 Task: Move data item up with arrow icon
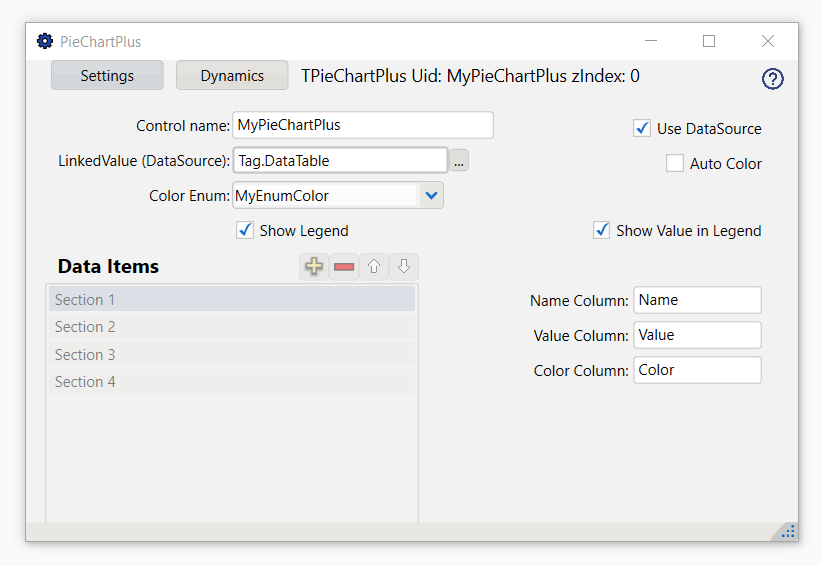pyautogui.click(x=374, y=267)
